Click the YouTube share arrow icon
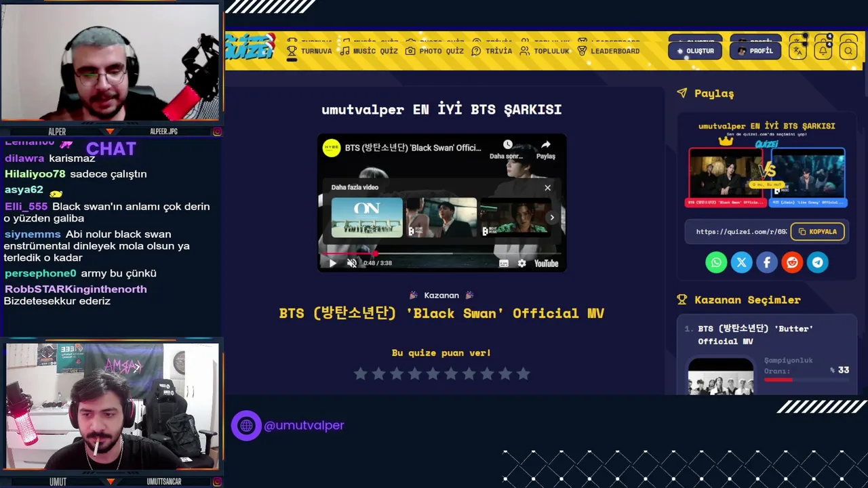868x488 pixels. point(546,145)
